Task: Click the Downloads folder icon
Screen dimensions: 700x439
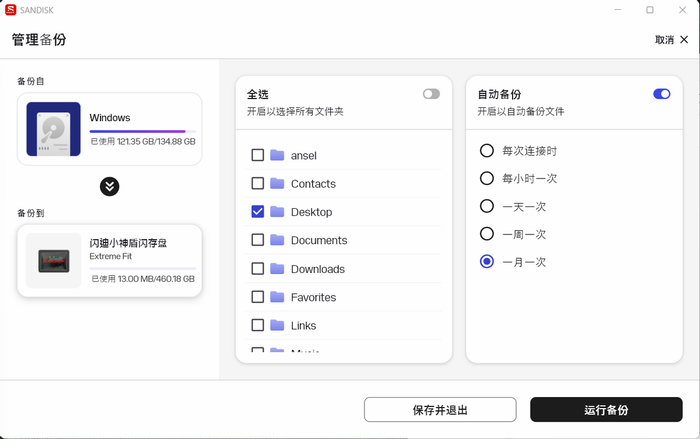Action: point(277,268)
